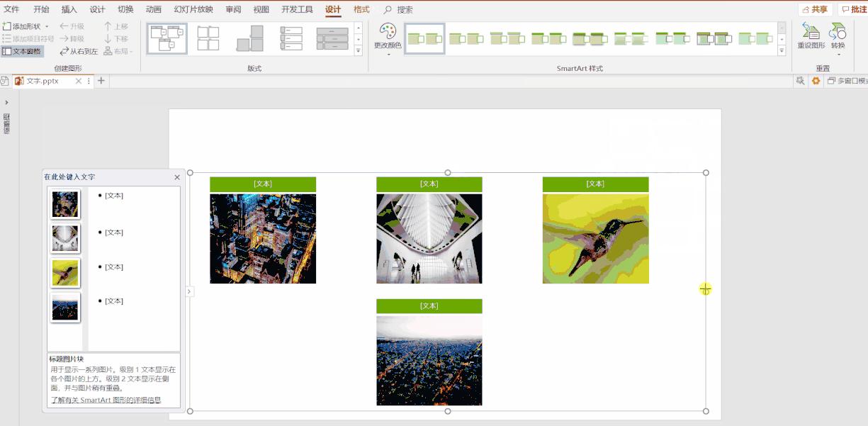
Task: Select the eighth SmartArt style with dark outline
Action: [714, 38]
